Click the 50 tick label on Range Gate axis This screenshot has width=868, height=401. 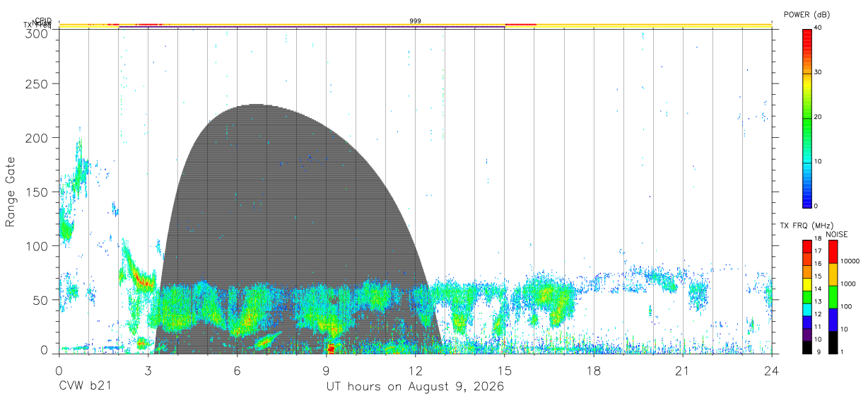click(x=42, y=300)
